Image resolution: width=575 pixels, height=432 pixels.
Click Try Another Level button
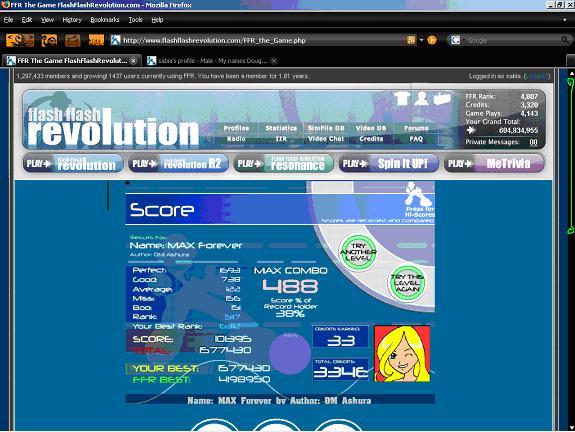pyautogui.click(x=358, y=252)
